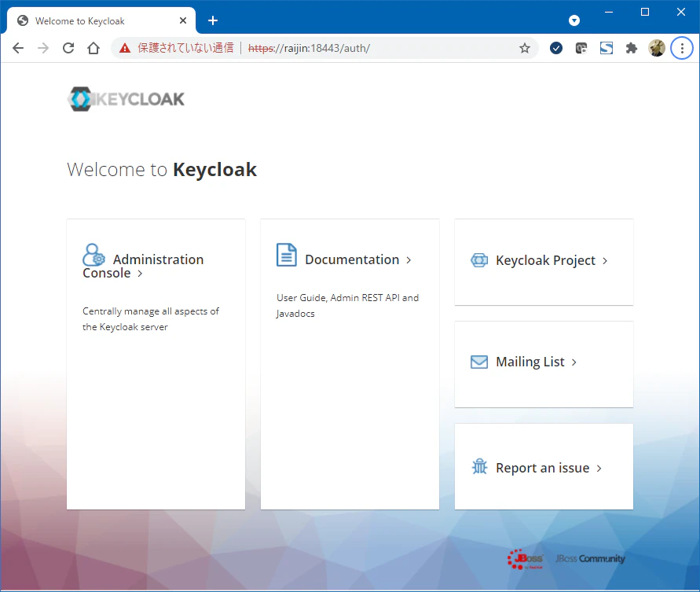Click the chevron after Console
700x592 pixels.
click(140, 274)
